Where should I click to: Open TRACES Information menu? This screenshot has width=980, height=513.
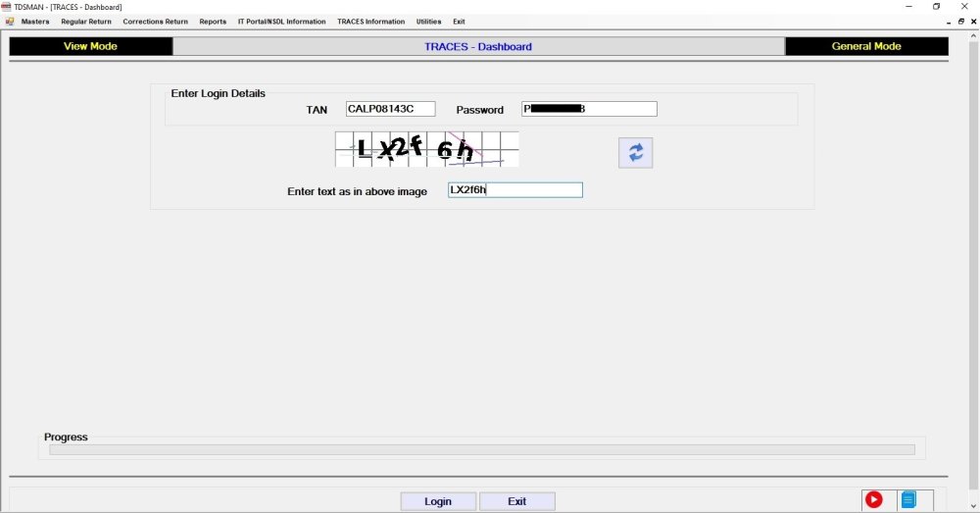371,22
